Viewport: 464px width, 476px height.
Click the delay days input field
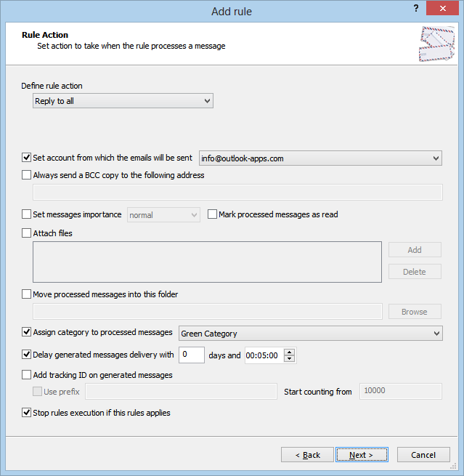point(192,355)
